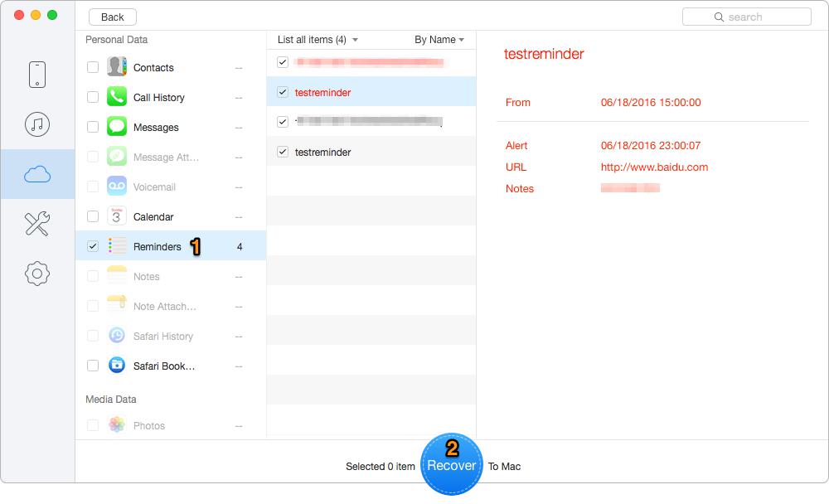This screenshot has height=504, width=829.
Task: Open the http://www.baidu.com URL
Action: [x=654, y=167]
